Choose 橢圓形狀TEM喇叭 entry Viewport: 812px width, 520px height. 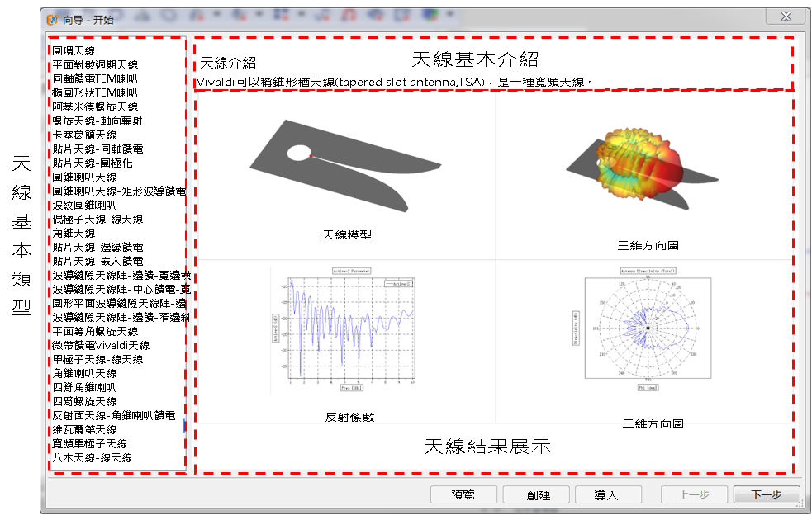pos(95,92)
